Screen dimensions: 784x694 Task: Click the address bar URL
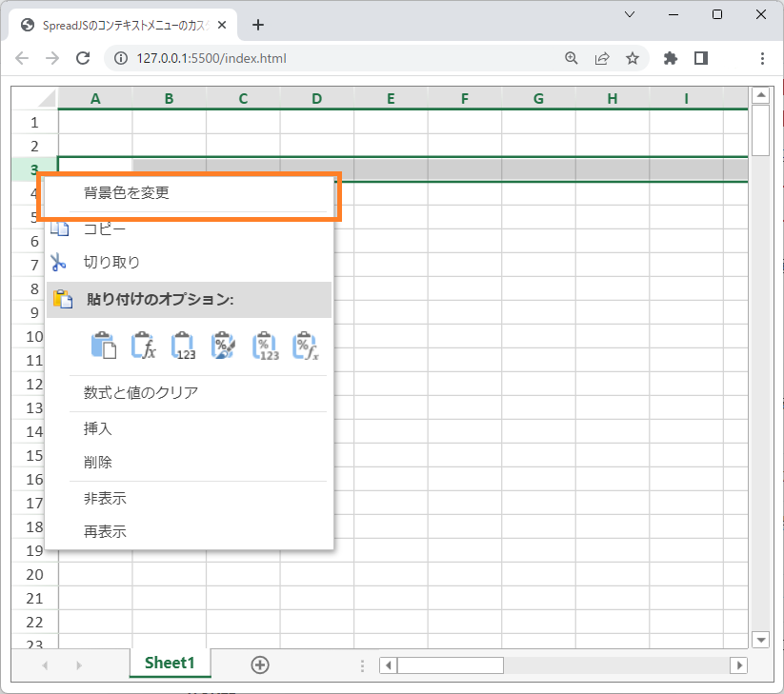(x=211, y=58)
